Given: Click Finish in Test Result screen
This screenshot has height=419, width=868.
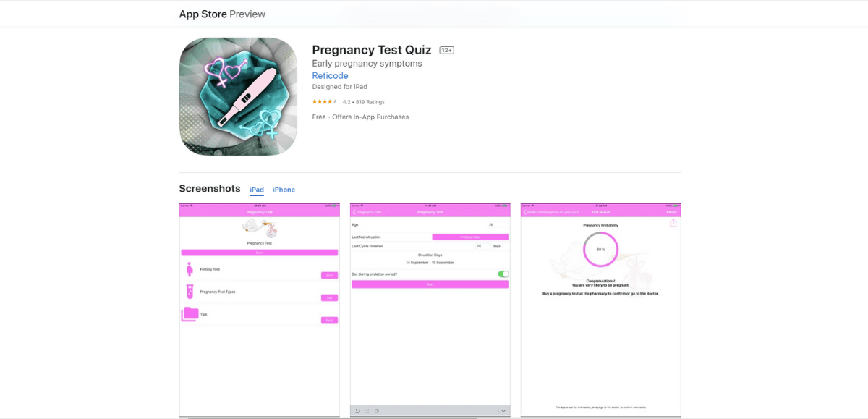Looking at the screenshot, I should 672,212.
